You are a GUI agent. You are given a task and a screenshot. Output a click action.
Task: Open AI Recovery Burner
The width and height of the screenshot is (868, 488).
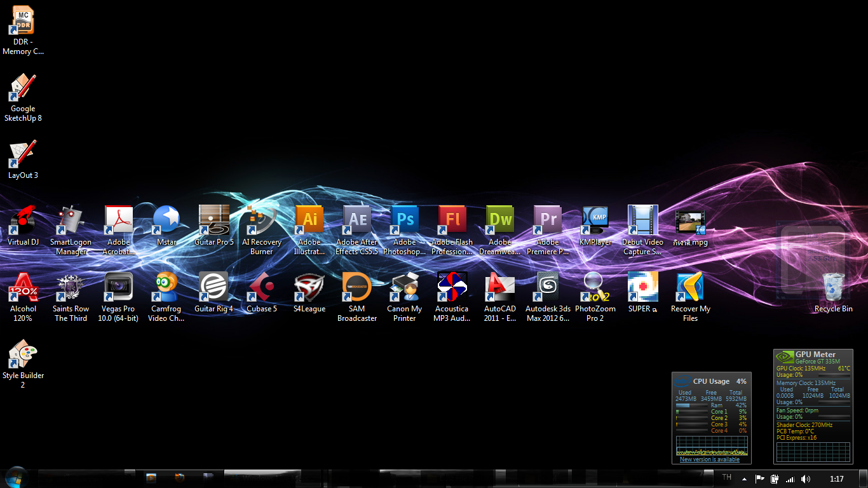(261, 230)
